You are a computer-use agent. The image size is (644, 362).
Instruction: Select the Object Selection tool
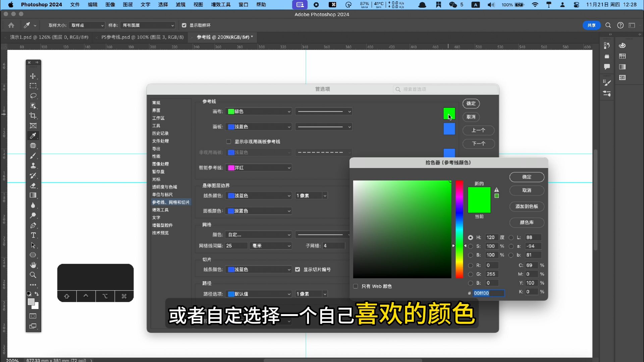point(33,106)
